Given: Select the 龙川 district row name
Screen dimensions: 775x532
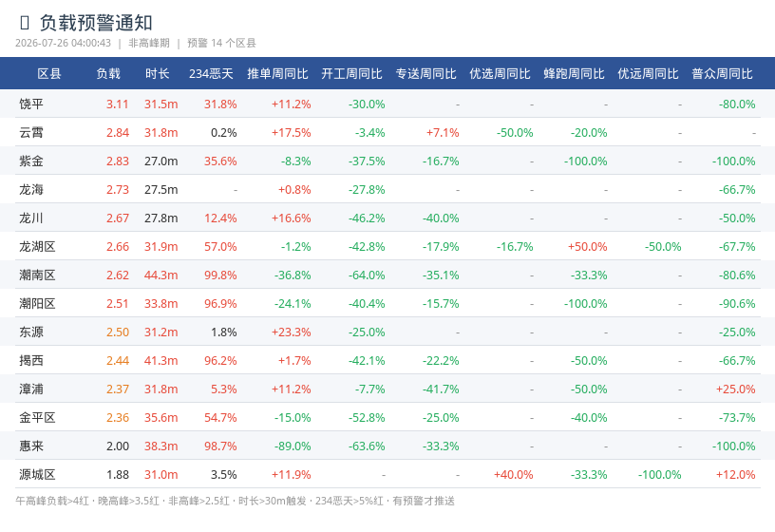Looking at the screenshot, I should tap(31, 218).
